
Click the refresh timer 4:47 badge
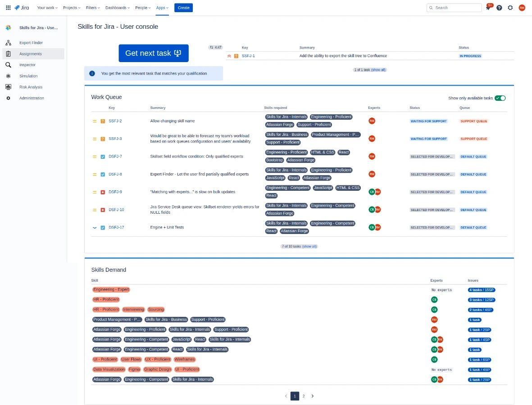(x=215, y=47)
